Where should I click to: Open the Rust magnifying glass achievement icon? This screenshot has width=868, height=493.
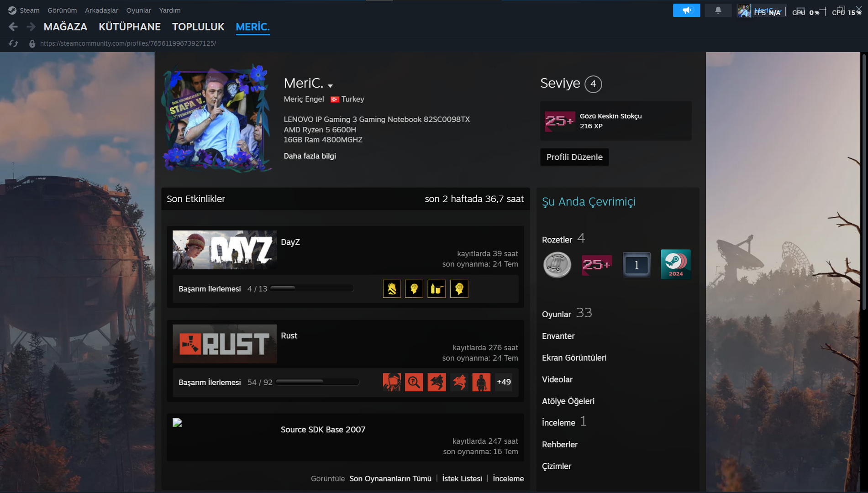[x=414, y=382]
